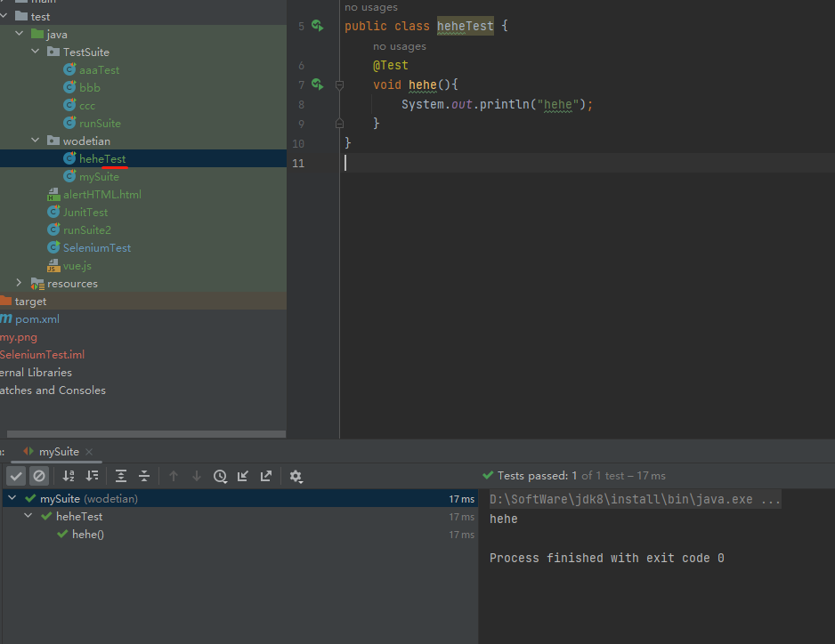Collapse the hehe() method with the fold arrow
The height and width of the screenshot is (644, 835).
339,85
